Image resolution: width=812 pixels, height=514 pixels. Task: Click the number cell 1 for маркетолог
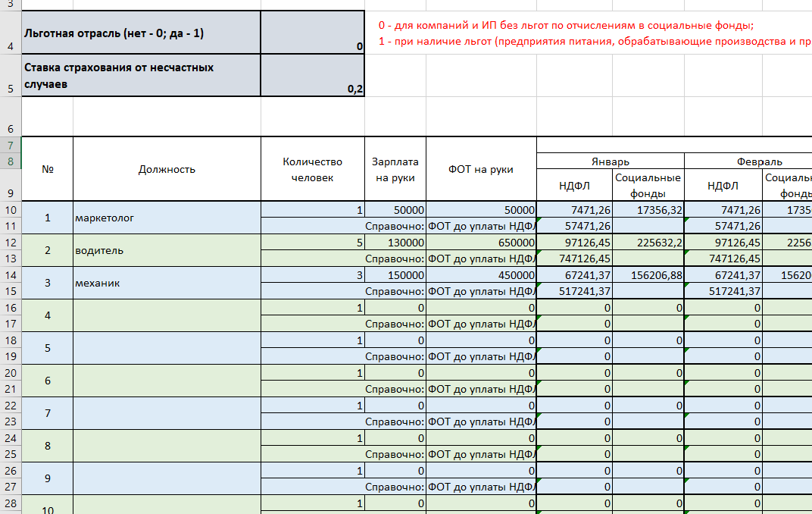click(x=47, y=218)
